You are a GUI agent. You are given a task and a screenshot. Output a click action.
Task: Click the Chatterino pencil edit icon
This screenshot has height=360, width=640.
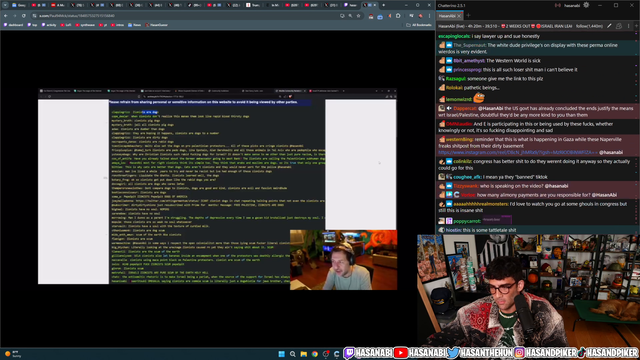609,26
